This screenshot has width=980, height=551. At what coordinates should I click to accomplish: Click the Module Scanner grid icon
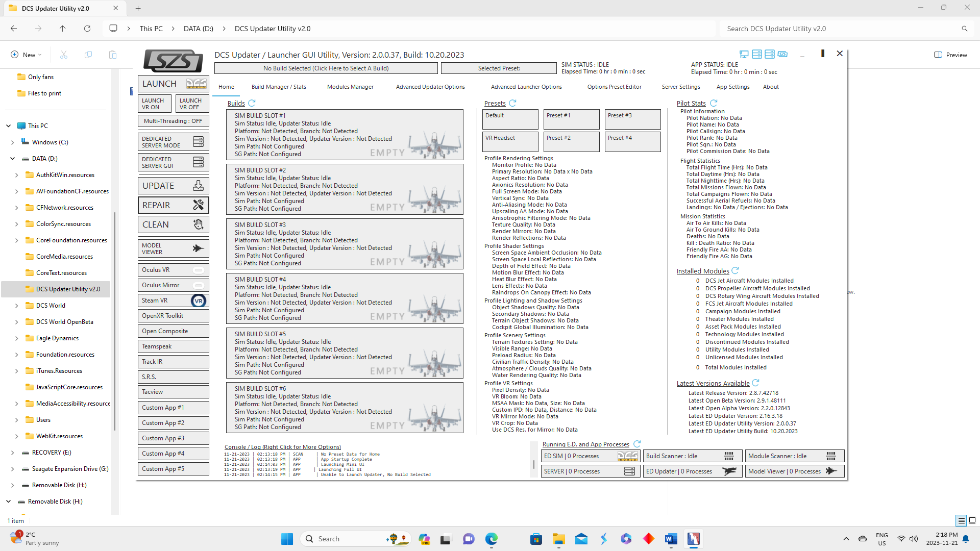[831, 456]
